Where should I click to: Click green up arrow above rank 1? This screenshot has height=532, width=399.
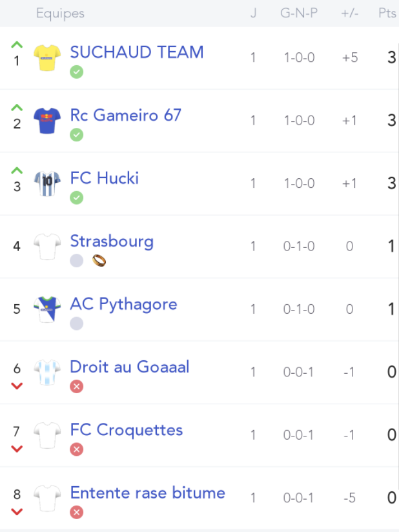pos(17,45)
